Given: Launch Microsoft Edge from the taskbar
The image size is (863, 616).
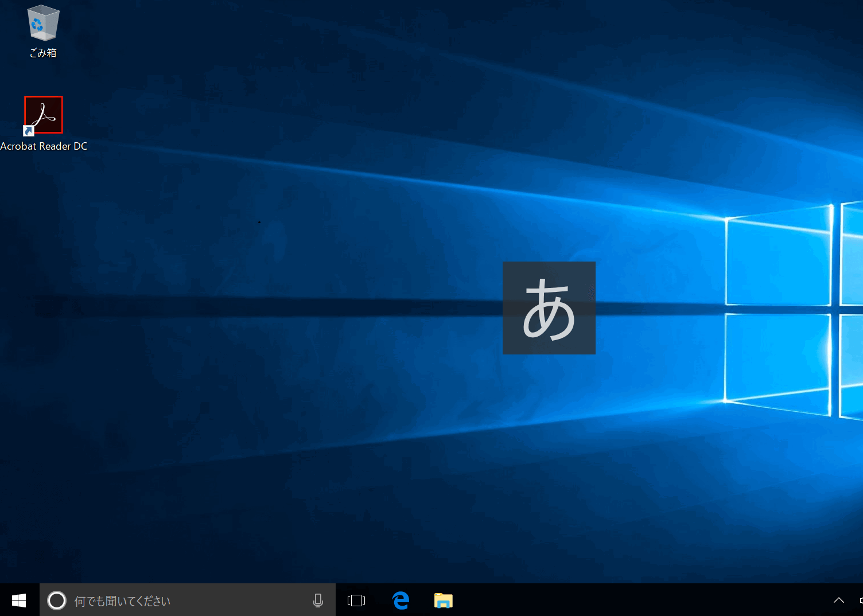Looking at the screenshot, I should pos(401,601).
